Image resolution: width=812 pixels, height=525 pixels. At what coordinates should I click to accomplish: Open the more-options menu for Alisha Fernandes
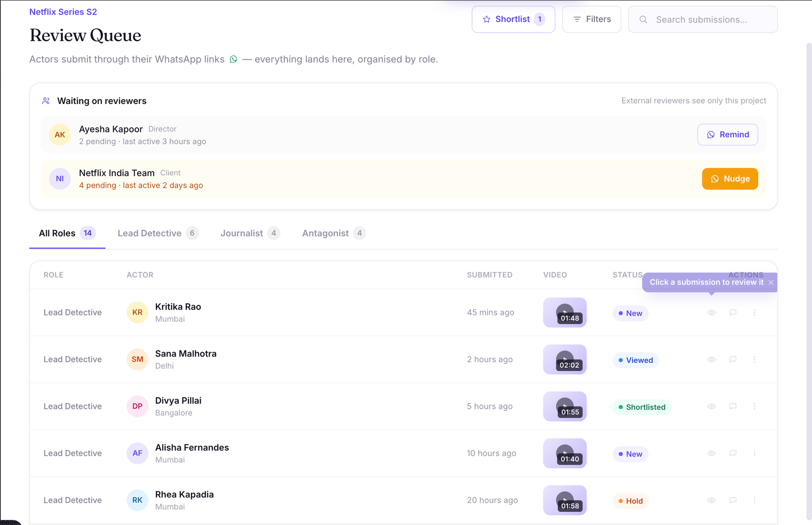tap(754, 453)
